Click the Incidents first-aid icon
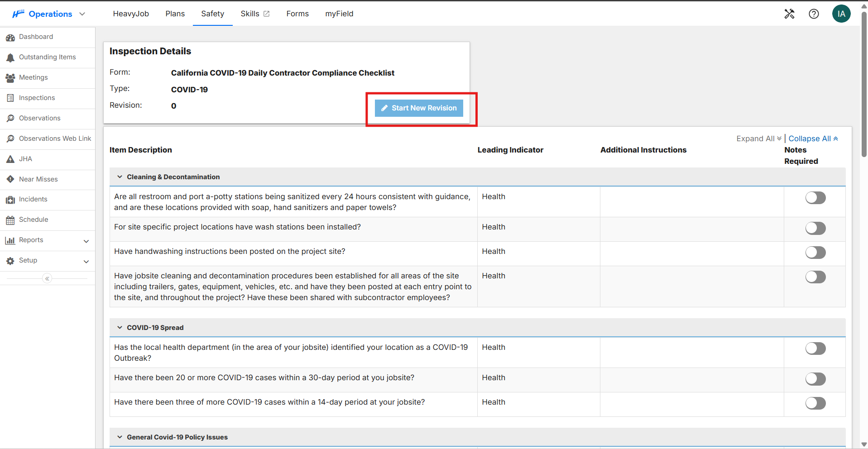The height and width of the screenshot is (449, 868). 10,200
